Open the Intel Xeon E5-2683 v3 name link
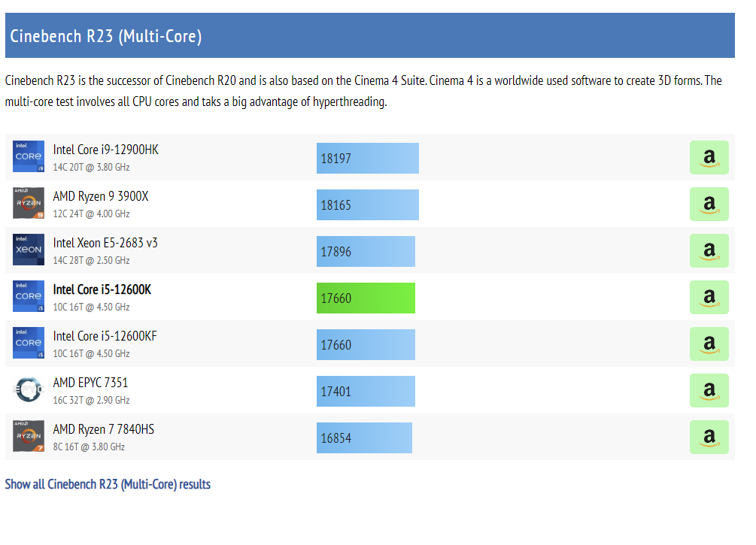Screen dimensions: 756x545 105,243
